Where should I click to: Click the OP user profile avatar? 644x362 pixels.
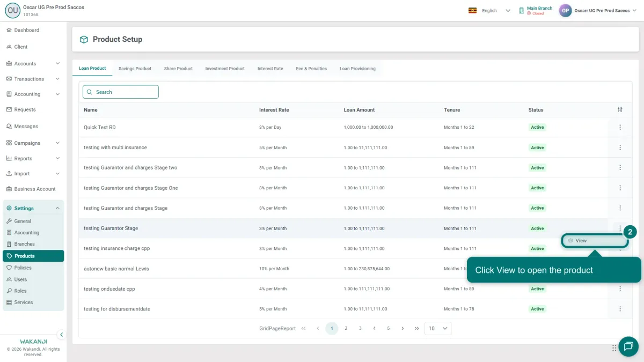[565, 11]
